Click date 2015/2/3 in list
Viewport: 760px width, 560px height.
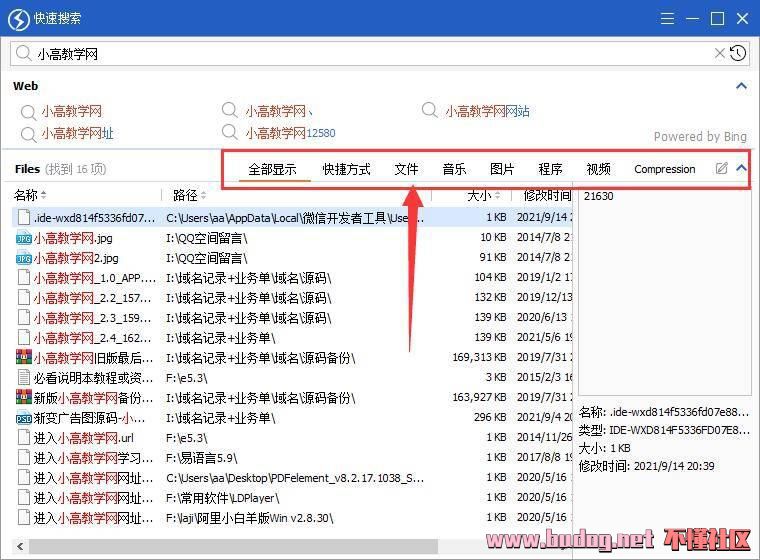click(x=544, y=377)
